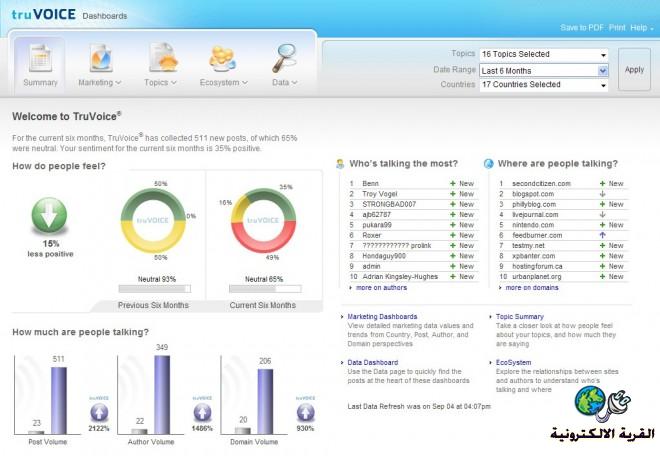Click the 206 Domain Volume bar
This screenshot has width=660, height=456.
265,402
